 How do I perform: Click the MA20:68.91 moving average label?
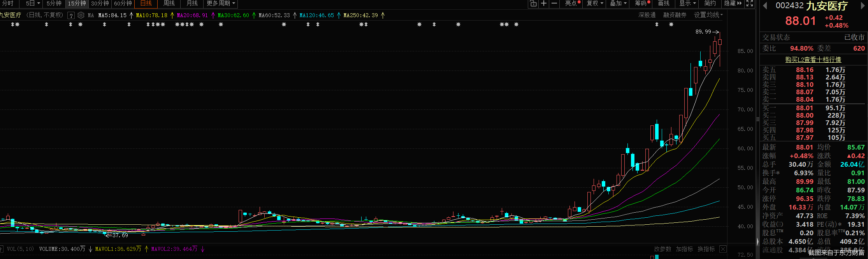tap(192, 16)
